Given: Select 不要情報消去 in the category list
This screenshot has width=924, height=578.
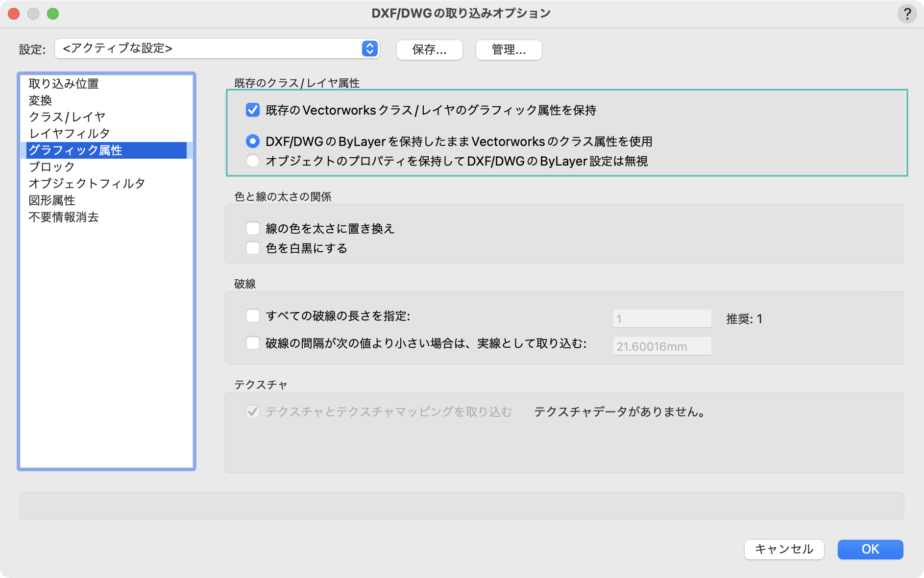Looking at the screenshot, I should (x=106, y=217).
